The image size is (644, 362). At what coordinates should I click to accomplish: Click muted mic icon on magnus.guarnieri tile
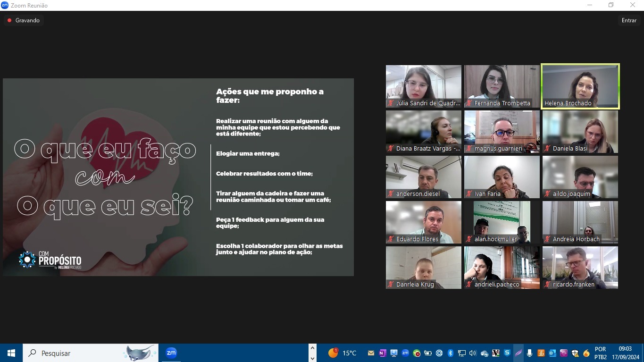click(469, 149)
